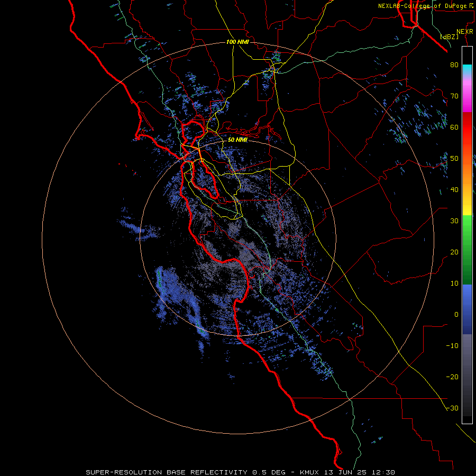Screen dimensions: 476x476
Task: Click the 70 value on the dBZ scale
Action: click(454, 96)
